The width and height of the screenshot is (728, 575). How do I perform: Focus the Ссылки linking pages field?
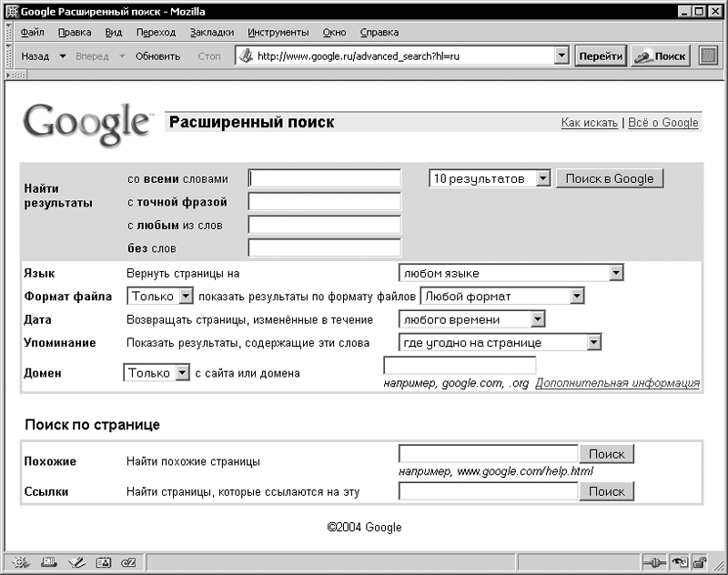pyautogui.click(x=489, y=491)
